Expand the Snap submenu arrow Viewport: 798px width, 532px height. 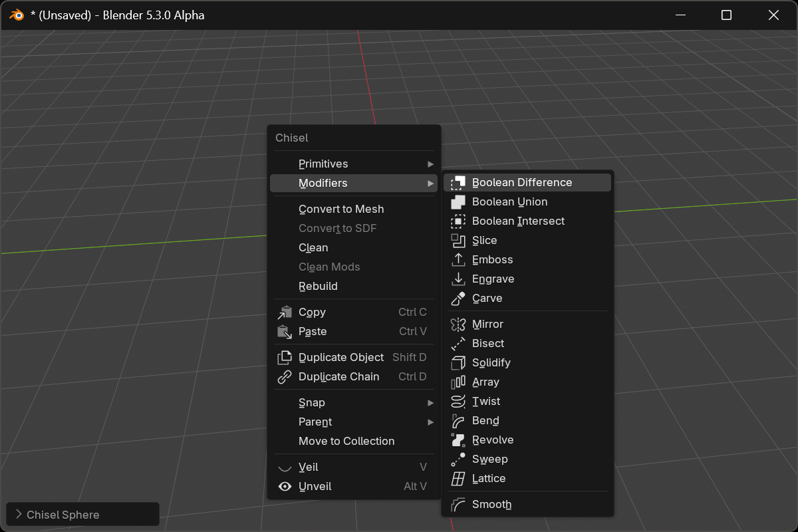431,403
